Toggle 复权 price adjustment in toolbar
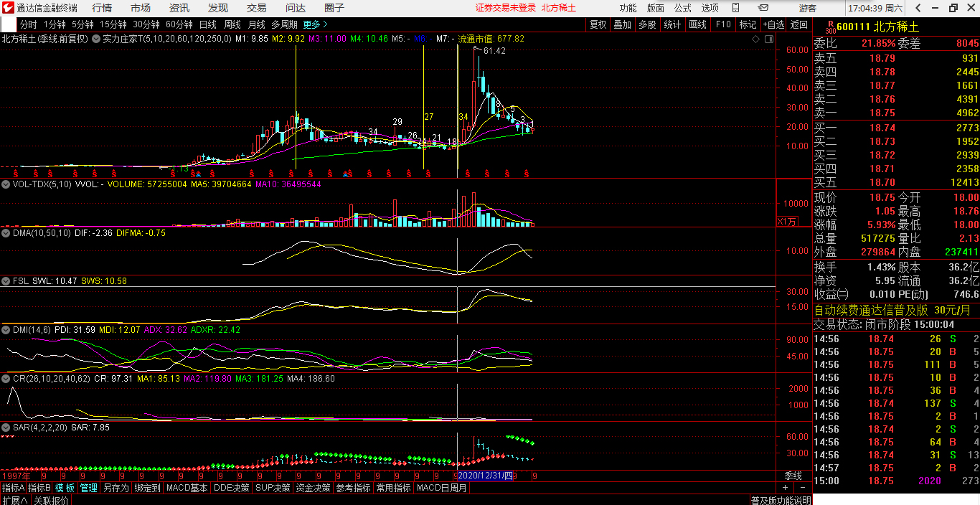 598,24
